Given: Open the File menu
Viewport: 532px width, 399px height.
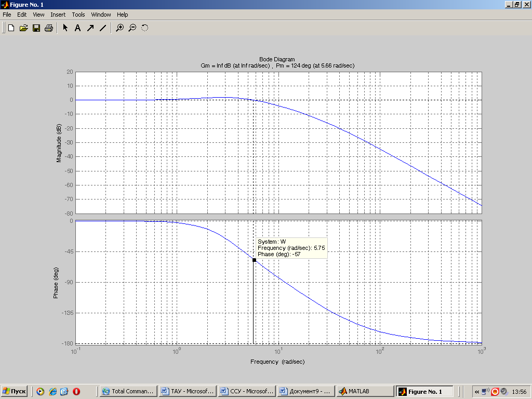Looking at the screenshot, I should pyautogui.click(x=7, y=15).
